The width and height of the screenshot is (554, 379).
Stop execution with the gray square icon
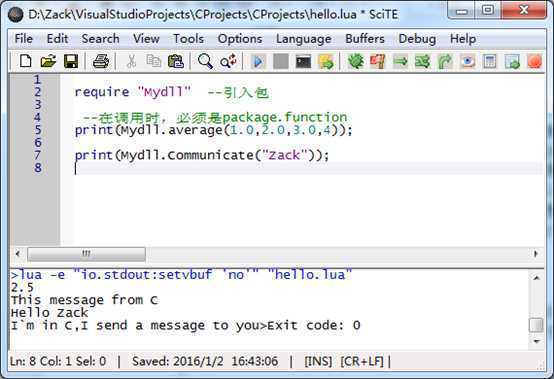point(281,61)
